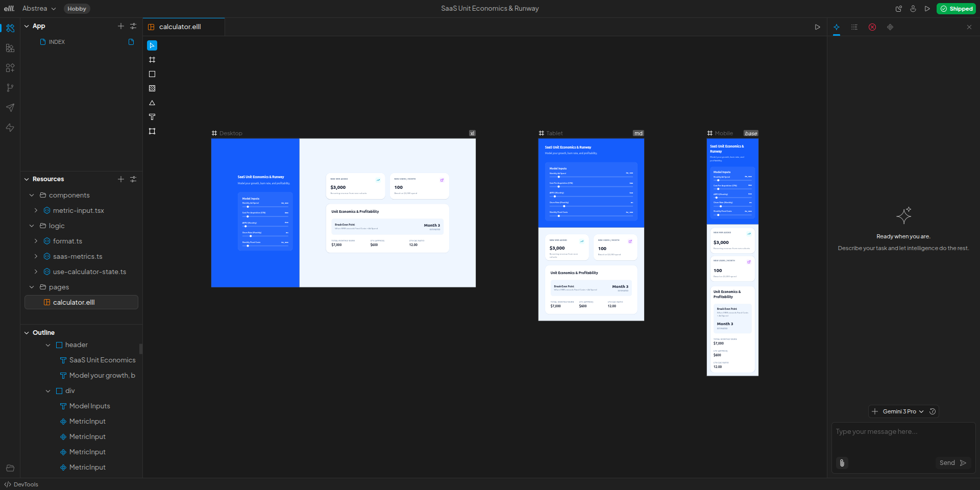Screen dimensions: 980x490
Task: Open the red error circle panel tab
Action: point(872,27)
